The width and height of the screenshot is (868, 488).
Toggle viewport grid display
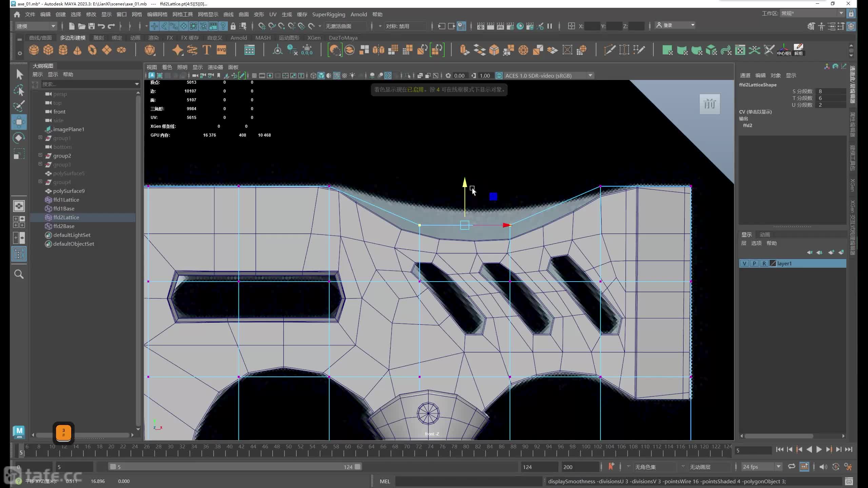[254, 76]
